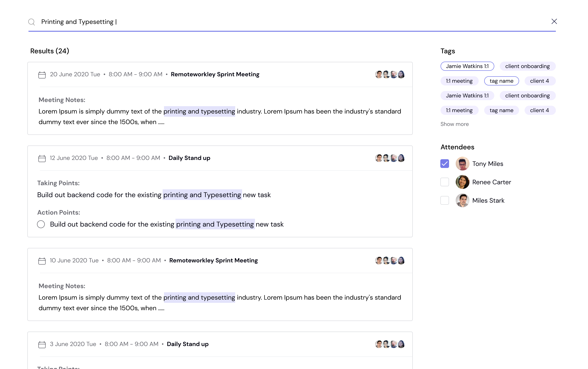Filter by first client onboarding tag
588x369 pixels.
pyautogui.click(x=527, y=66)
